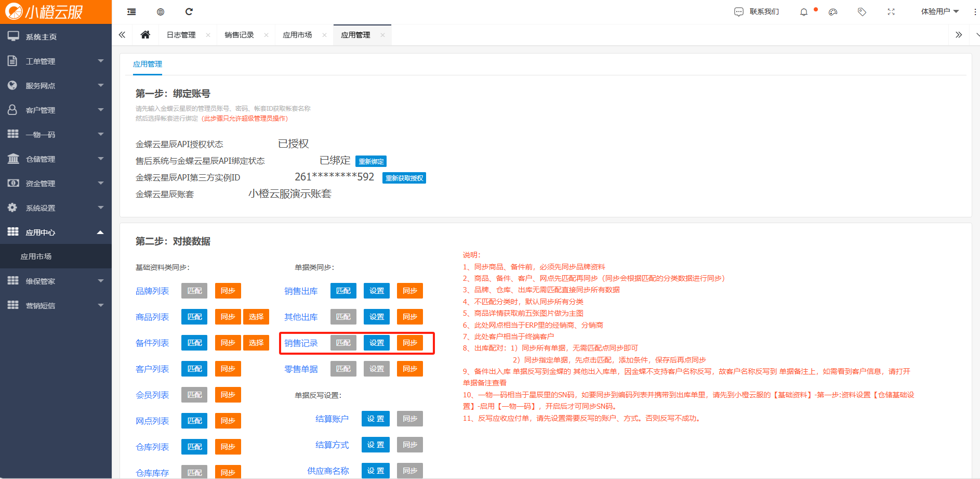980x479 pixels.
Task: Switch to the 销售记录 tab
Action: pos(239,35)
